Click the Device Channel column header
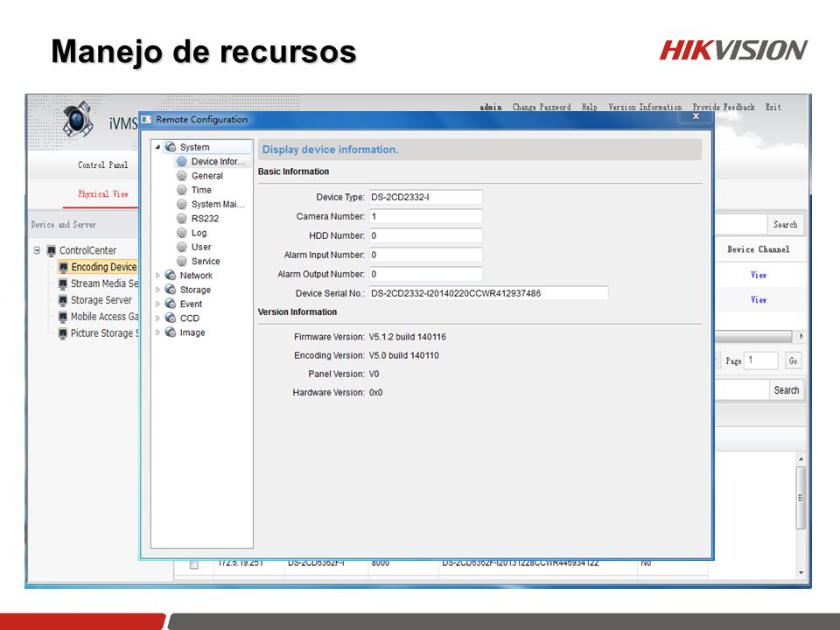 coord(759,249)
